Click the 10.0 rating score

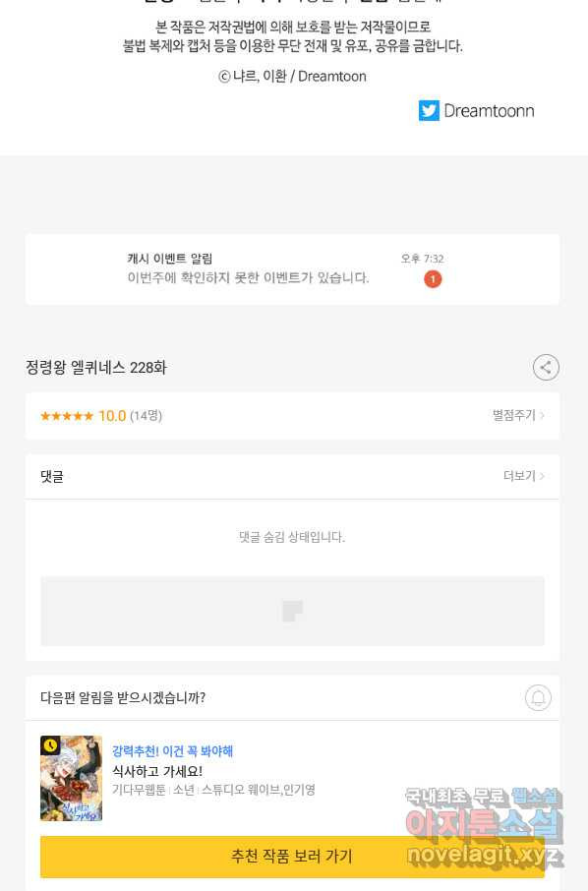112,416
